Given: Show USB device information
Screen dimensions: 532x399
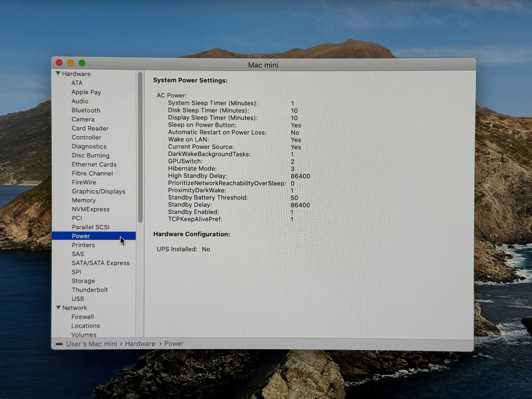Looking at the screenshot, I should 78,299.
